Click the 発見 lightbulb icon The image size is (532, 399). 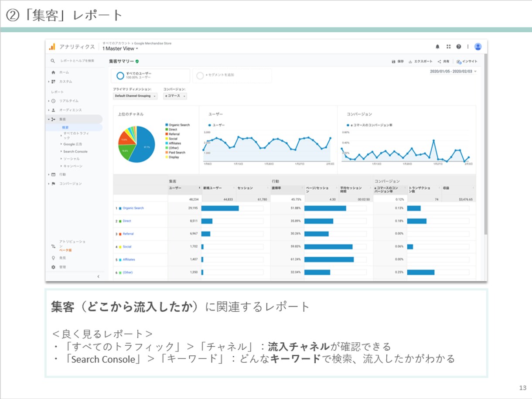click(53, 258)
